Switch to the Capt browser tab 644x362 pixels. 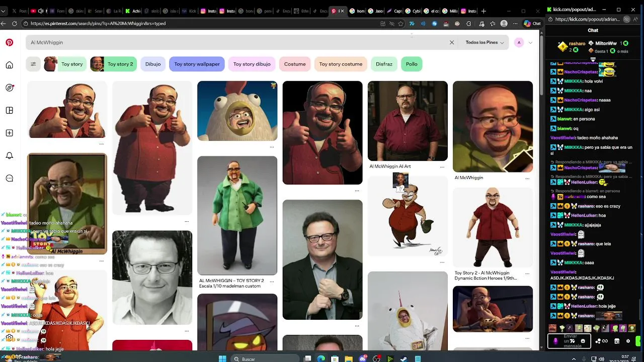coord(395,11)
